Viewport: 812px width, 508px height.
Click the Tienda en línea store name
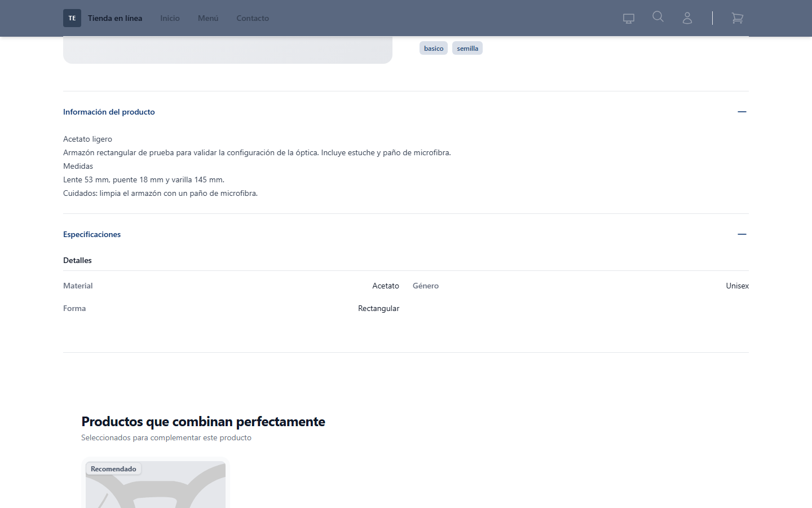point(115,18)
